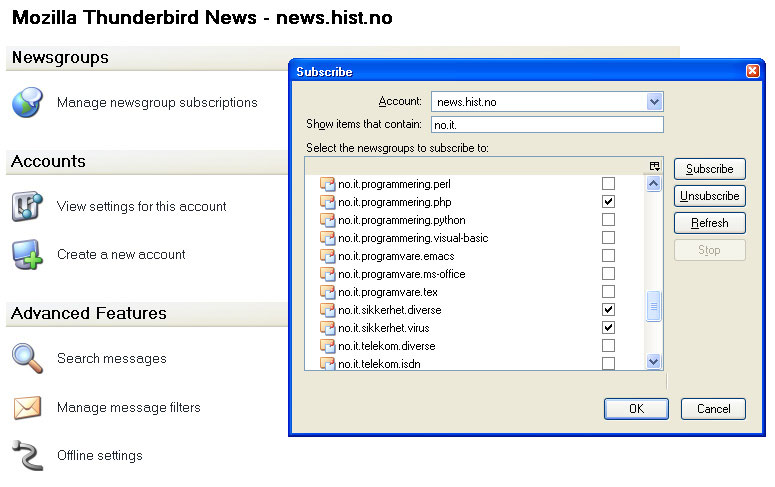The image size is (775, 487).
Task: Click the newsgroup list scroll up arrow
Action: coord(653,184)
